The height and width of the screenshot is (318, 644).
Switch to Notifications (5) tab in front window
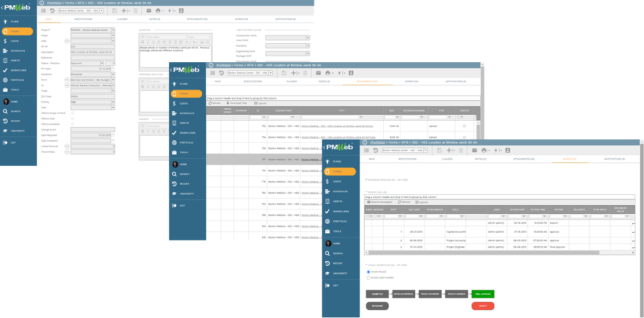point(614,159)
